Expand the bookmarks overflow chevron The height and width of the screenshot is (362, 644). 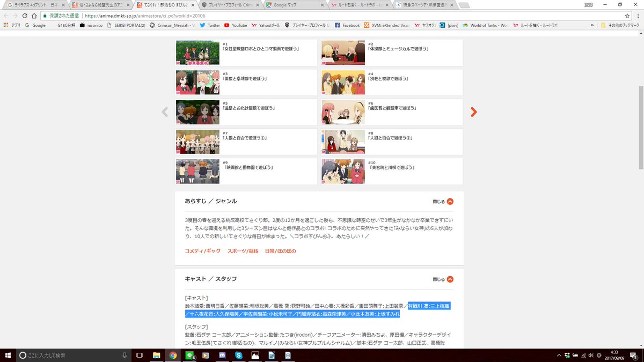(592, 25)
